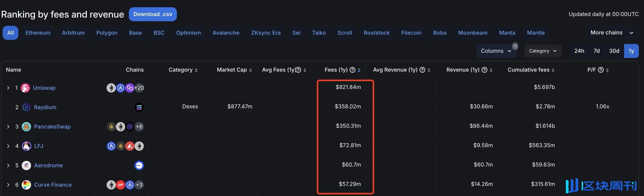This screenshot has width=644, height=196.
Task: Filter by Avalanche chain
Action: coord(226,33)
